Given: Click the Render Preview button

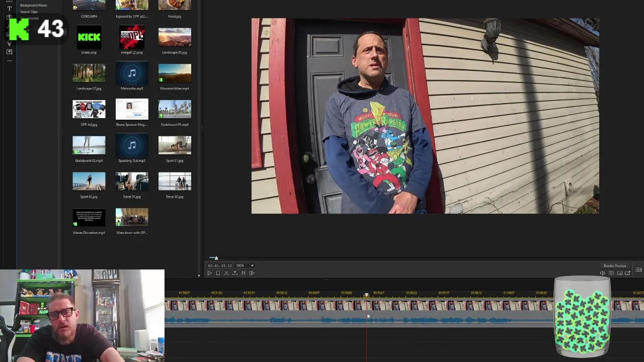Looking at the screenshot, I should coord(615,265).
